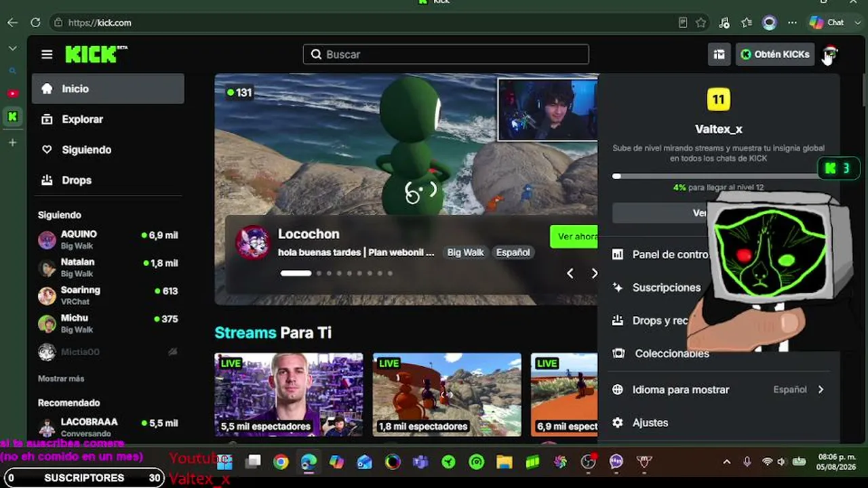The image size is (868, 488).
Task: Bookmark this page with the star icon
Action: point(701,22)
